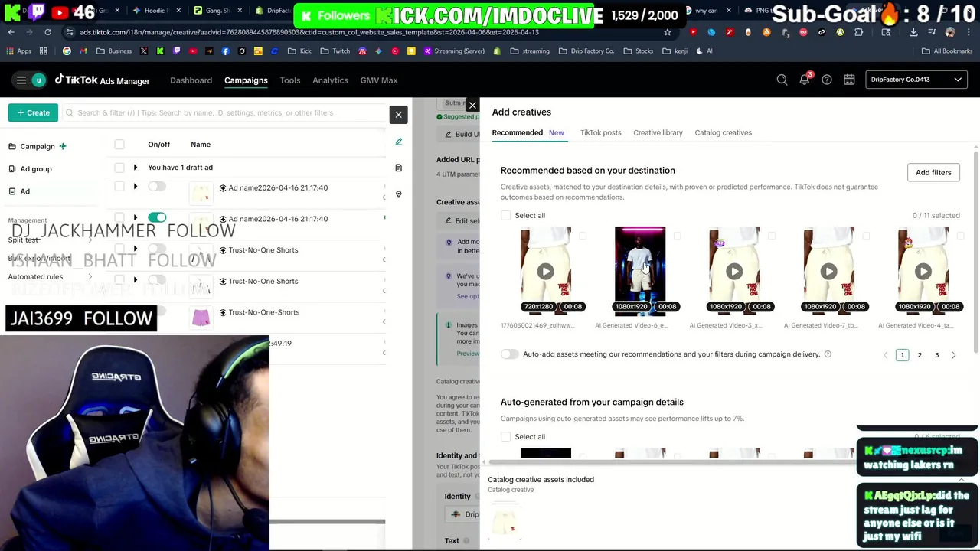Switch to the Dashboard tab

191,80
